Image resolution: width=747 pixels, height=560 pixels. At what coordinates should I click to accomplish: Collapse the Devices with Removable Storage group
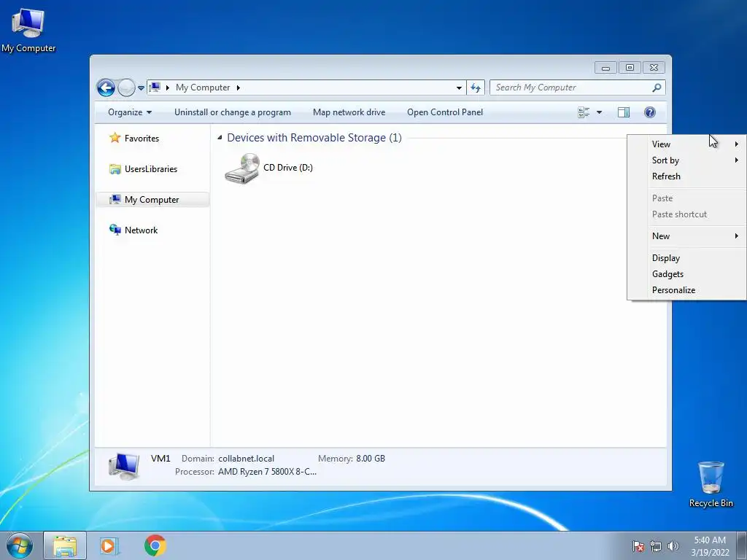click(220, 138)
